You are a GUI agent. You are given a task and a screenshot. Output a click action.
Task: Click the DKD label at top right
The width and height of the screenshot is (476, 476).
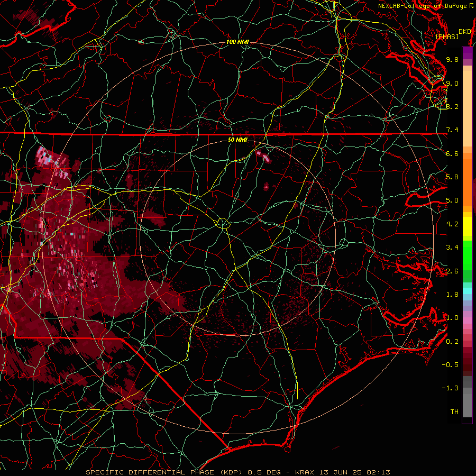464,32
